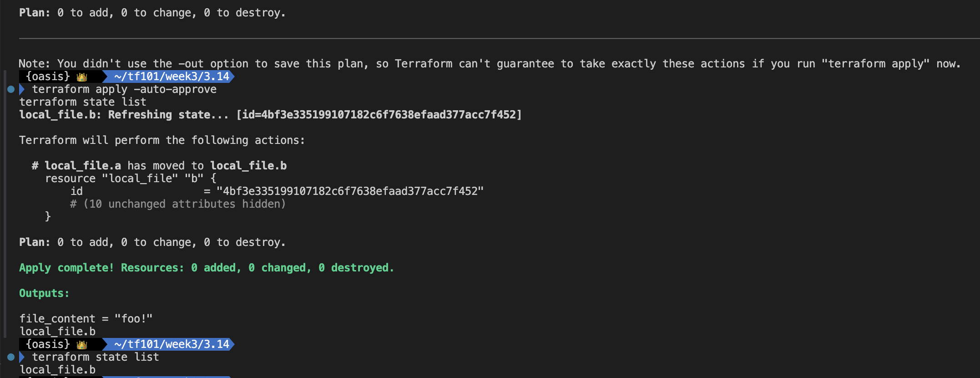Click the local_file.a has moved comment line
This screenshot has width=980, height=378.
click(159, 166)
